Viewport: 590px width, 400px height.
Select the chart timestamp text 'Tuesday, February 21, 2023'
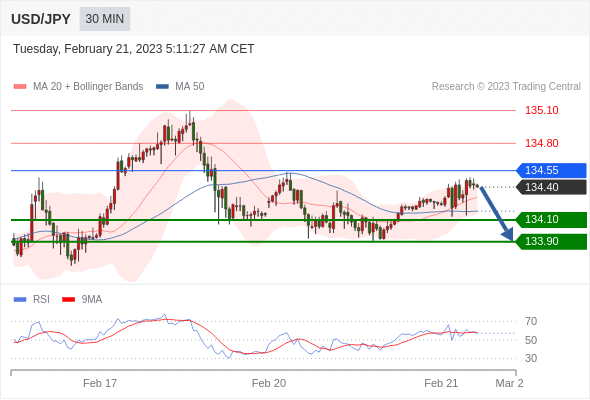coord(88,49)
